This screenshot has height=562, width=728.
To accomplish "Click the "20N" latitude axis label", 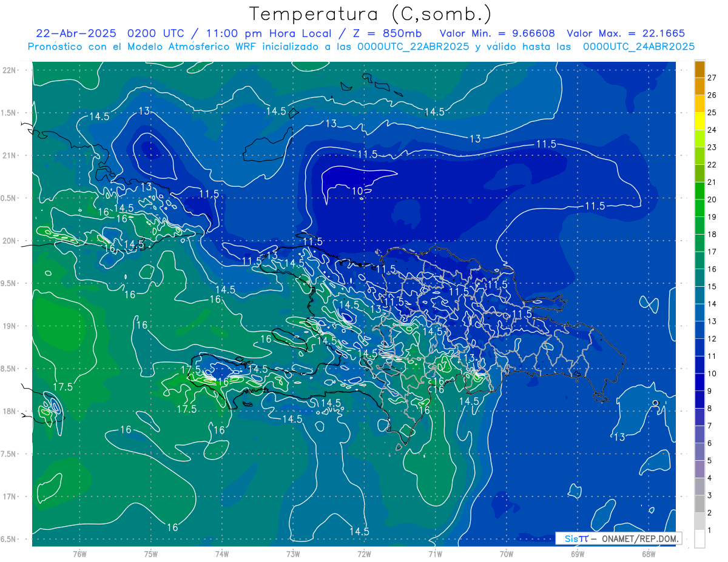I will (x=9, y=241).
